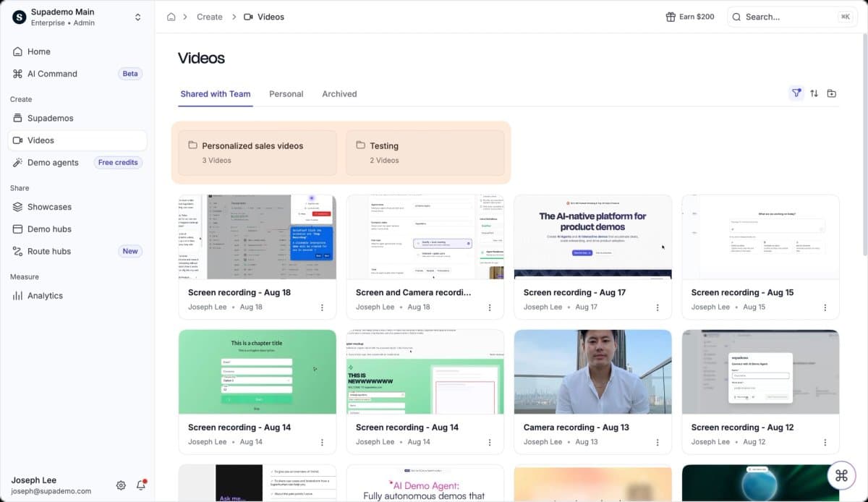Click the "3 Videos" folder count
The height and width of the screenshot is (502, 868).
pos(216,161)
